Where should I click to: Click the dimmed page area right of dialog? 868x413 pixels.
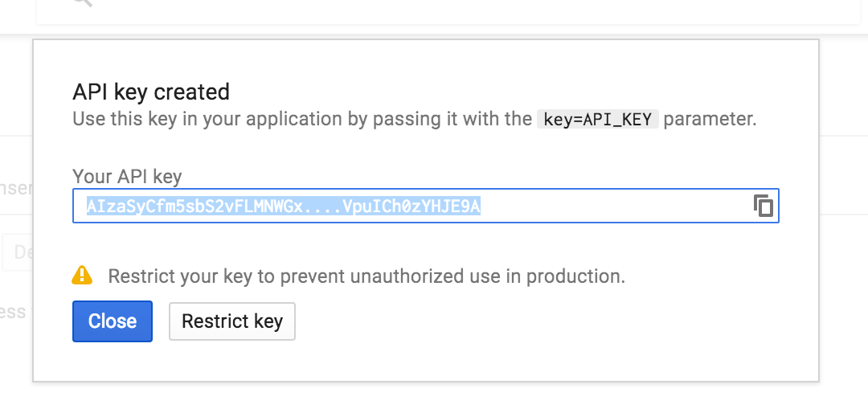[x=843, y=222]
